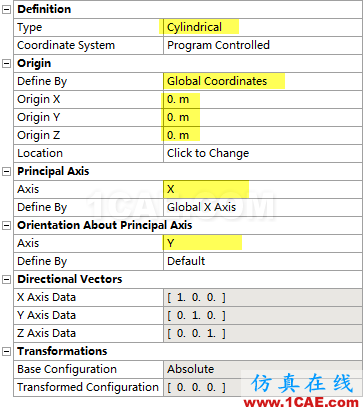The width and height of the screenshot is (363, 410).
Task: Collapse the Origin section
Action: [6, 64]
